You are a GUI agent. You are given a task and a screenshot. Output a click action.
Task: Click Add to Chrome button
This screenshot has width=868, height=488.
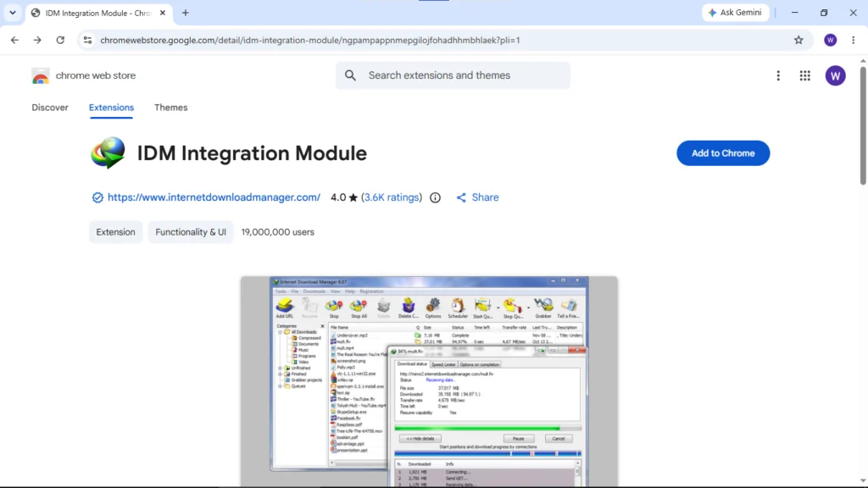click(x=723, y=153)
